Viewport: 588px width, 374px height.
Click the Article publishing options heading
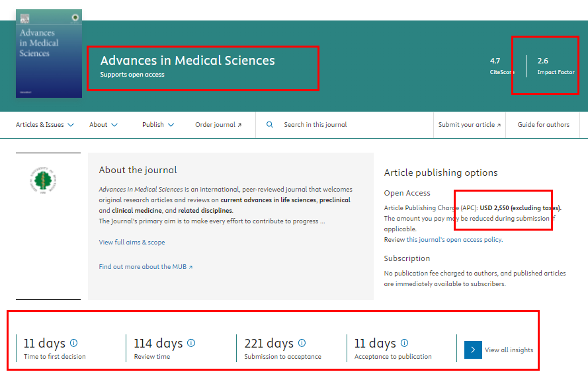[x=441, y=172]
